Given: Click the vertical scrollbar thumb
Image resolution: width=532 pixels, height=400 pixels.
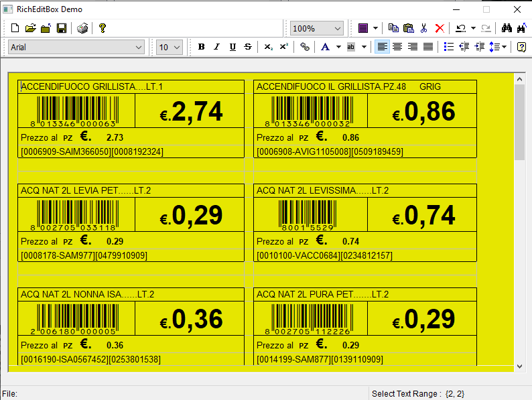Looking at the screenshot, I should pos(519,122).
